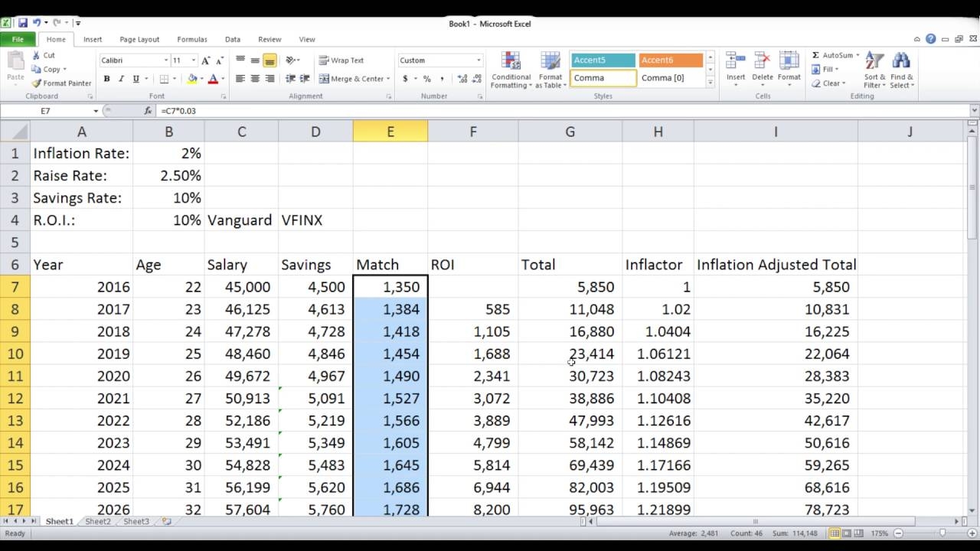Open the Merge & Center dropdown arrow
The width and height of the screenshot is (980, 551).
pyautogui.click(x=388, y=79)
